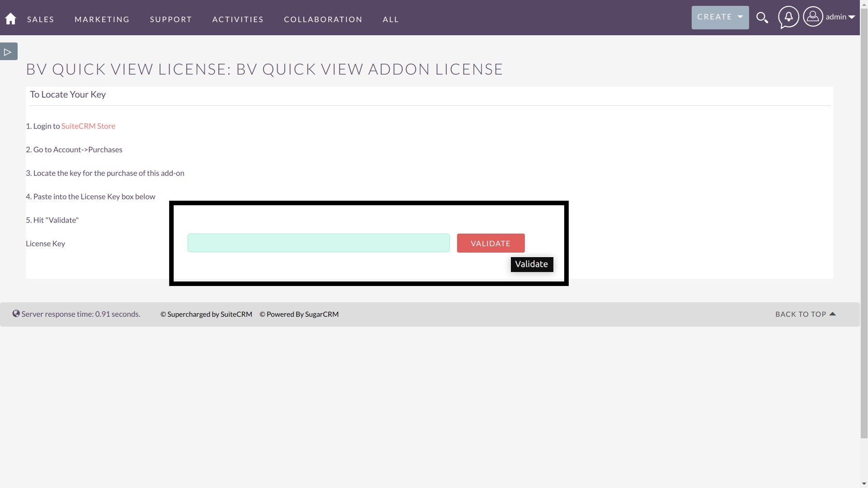Click 'Hit "Validate"' step text

click(56, 220)
